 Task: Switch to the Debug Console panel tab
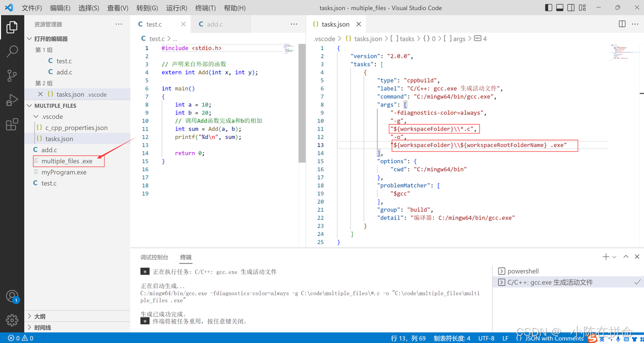[154, 257]
